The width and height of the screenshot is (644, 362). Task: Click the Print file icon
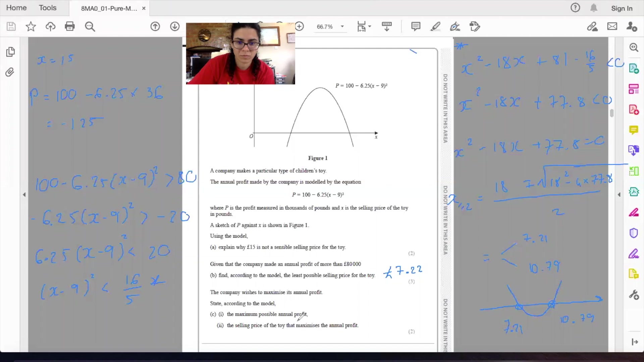(70, 26)
